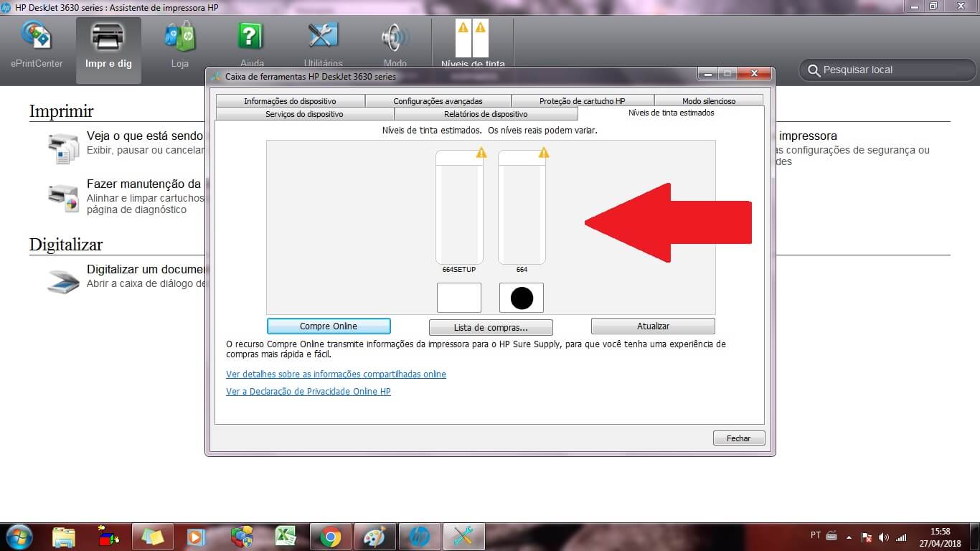The height and width of the screenshot is (551, 980).
Task: Click the Digitalizar scanner icon
Action: pos(63,282)
